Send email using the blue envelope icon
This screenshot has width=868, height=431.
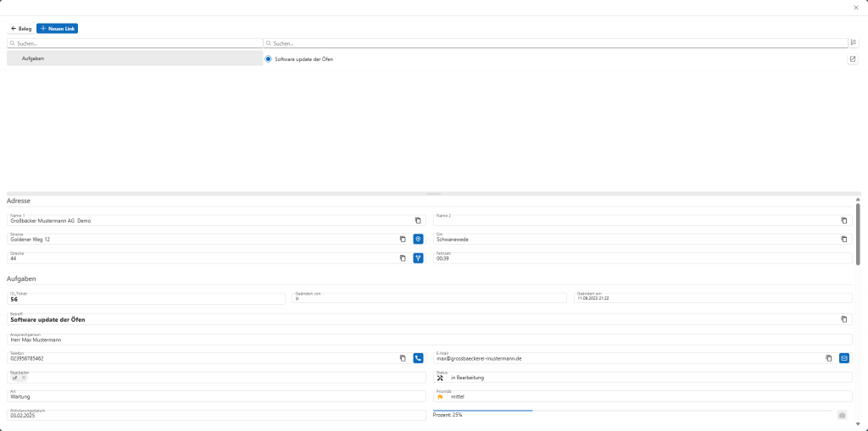[844, 358]
